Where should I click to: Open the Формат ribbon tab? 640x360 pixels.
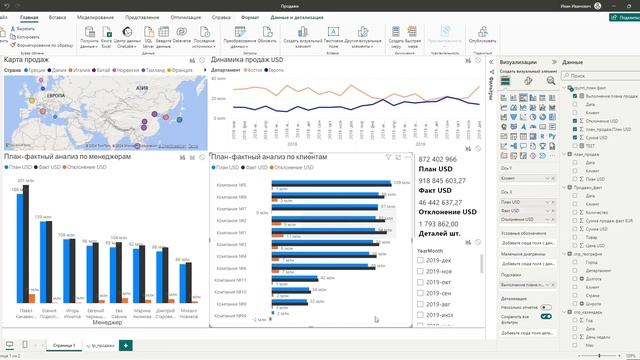(250, 18)
